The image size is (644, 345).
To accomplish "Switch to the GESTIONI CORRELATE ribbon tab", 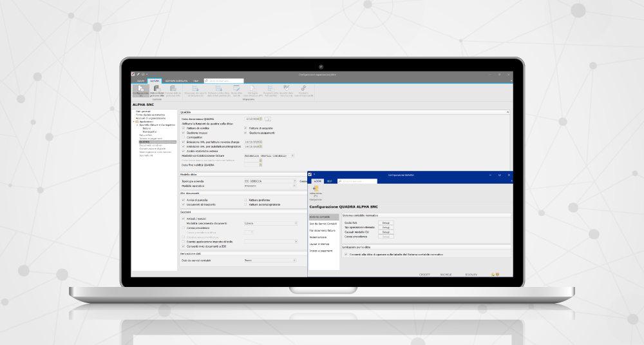I will [x=175, y=81].
